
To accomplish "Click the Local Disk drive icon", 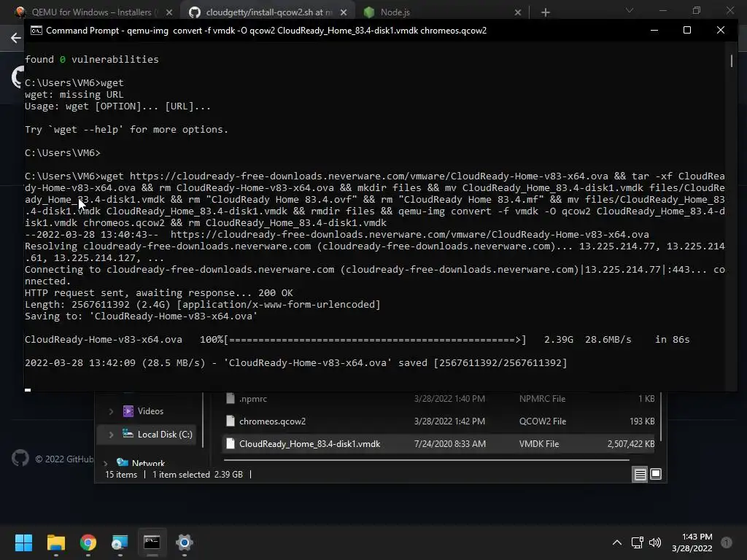I will coord(128,434).
